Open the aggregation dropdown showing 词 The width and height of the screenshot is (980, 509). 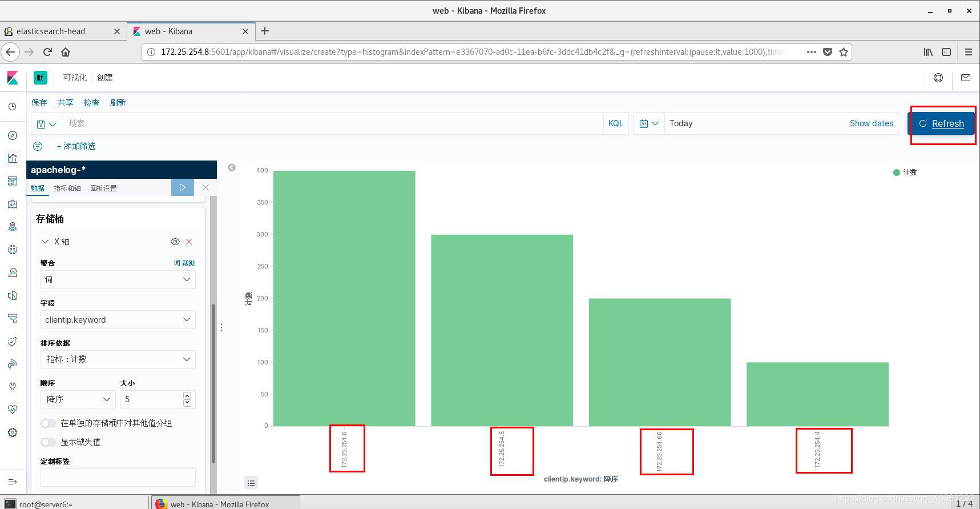(118, 279)
